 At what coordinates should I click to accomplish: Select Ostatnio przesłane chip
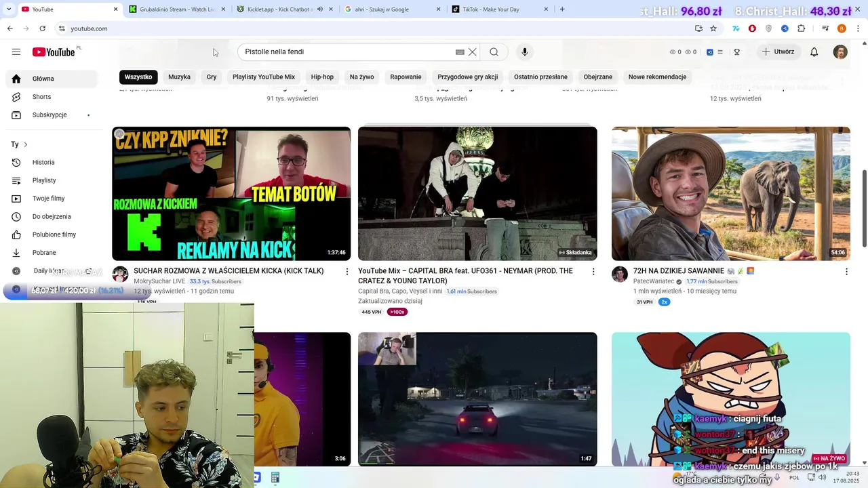tap(540, 77)
